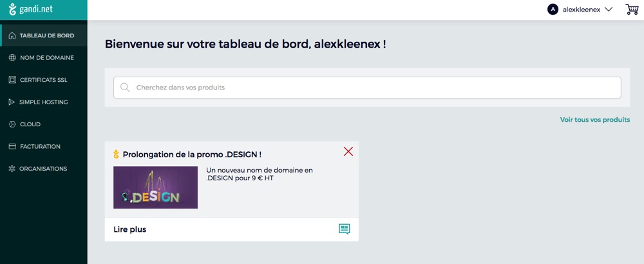Screen dimensions: 644x264
Task: Click the SSL certificate icon in sidebar
Action: pyautogui.click(x=12, y=80)
